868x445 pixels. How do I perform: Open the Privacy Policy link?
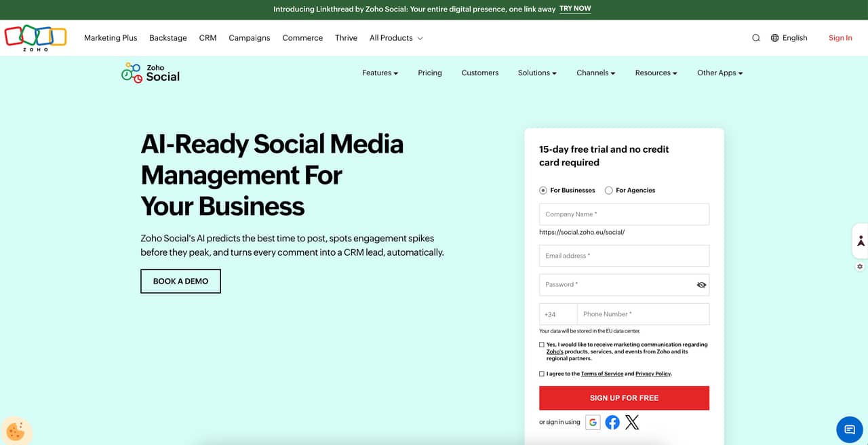click(x=653, y=374)
